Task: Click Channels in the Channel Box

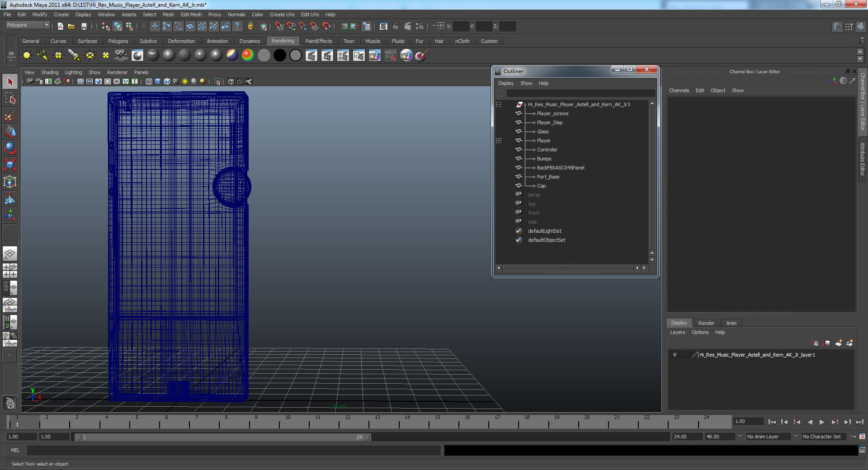Action: click(x=679, y=90)
